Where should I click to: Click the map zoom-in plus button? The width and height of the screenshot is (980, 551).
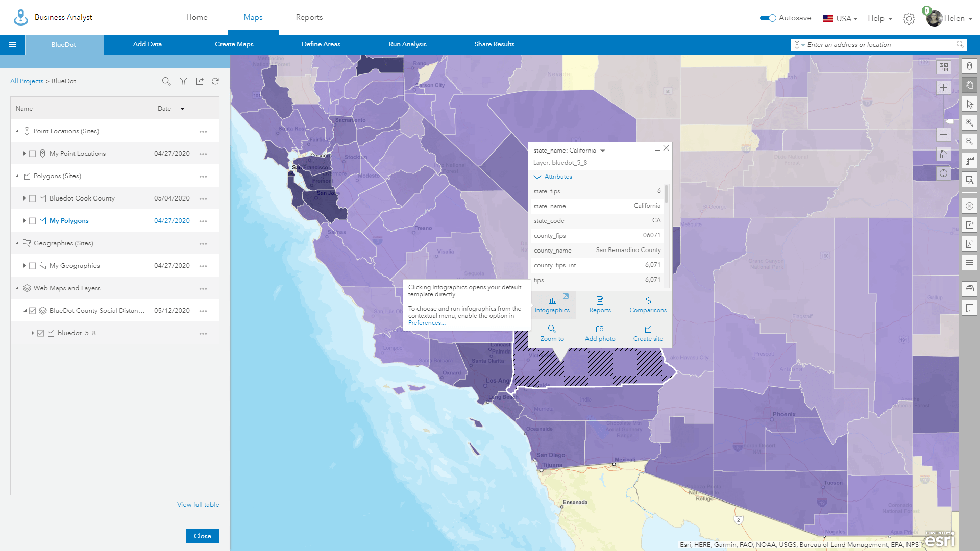[x=943, y=88]
